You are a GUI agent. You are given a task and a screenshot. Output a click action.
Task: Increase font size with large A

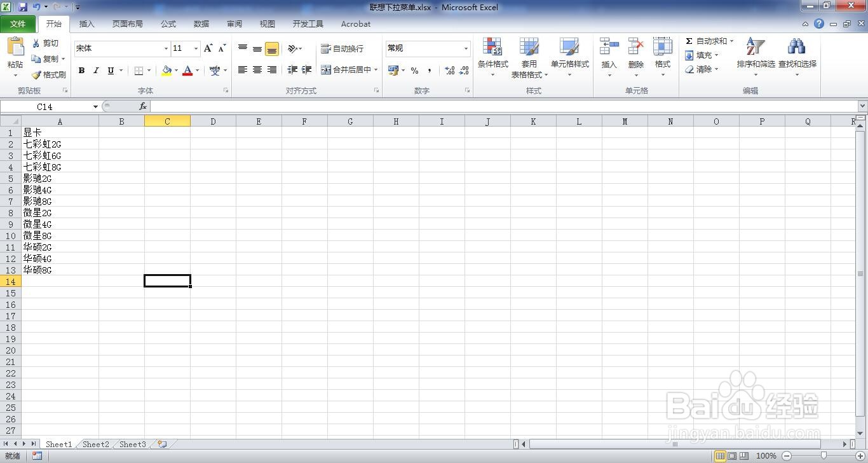coord(208,48)
